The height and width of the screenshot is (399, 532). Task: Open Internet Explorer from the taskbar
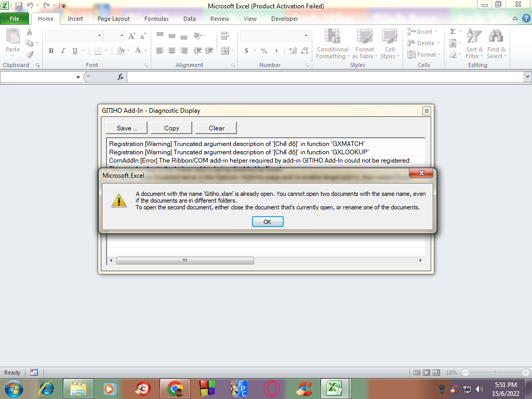pos(46,389)
